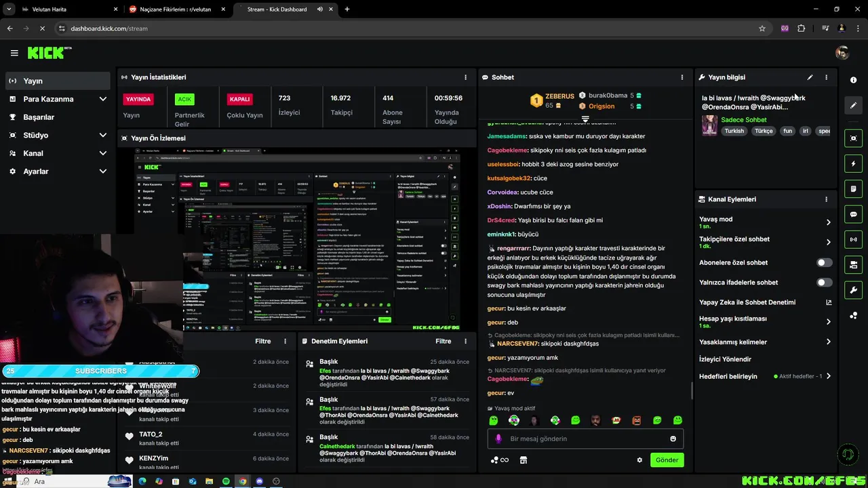868x488 pixels.
Task: Toggle Yalnızca ifadelerle sohbet switch
Action: (824, 282)
